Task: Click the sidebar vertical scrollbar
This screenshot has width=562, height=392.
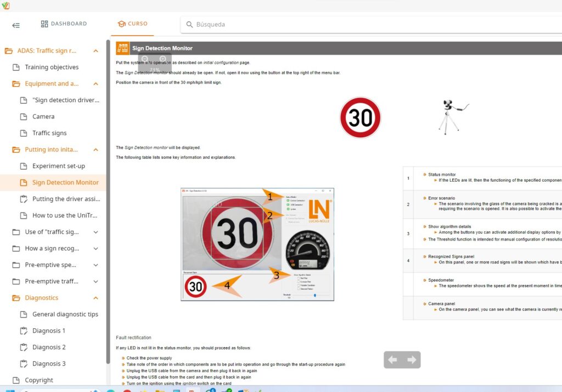Action: click(108, 203)
